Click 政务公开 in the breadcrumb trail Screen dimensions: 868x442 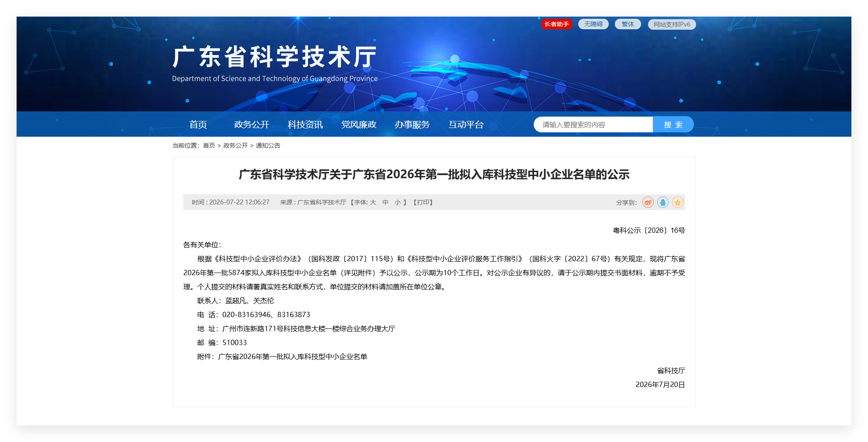[x=236, y=145]
